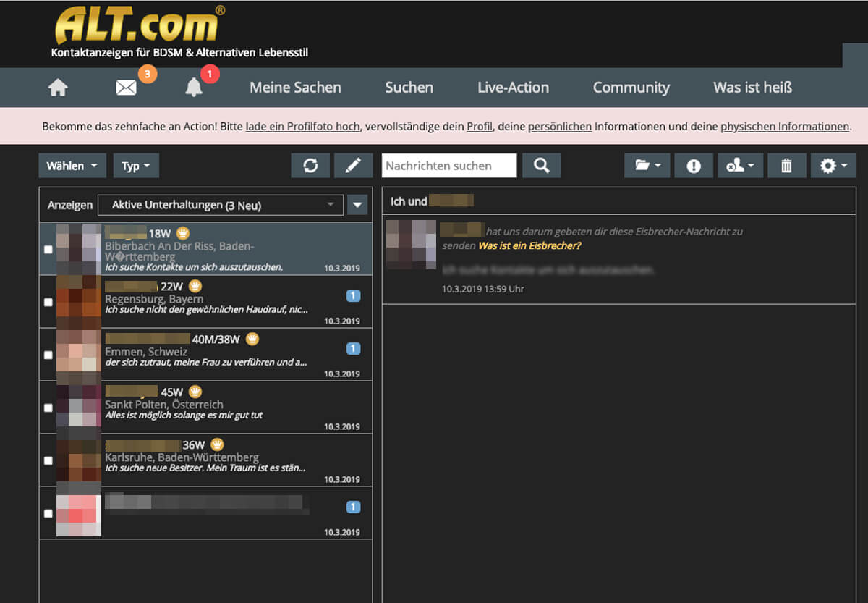Screen dimensions: 868x603
Task: Click 'Was ist ein Eisbrecher?' link
Action: 530,245
